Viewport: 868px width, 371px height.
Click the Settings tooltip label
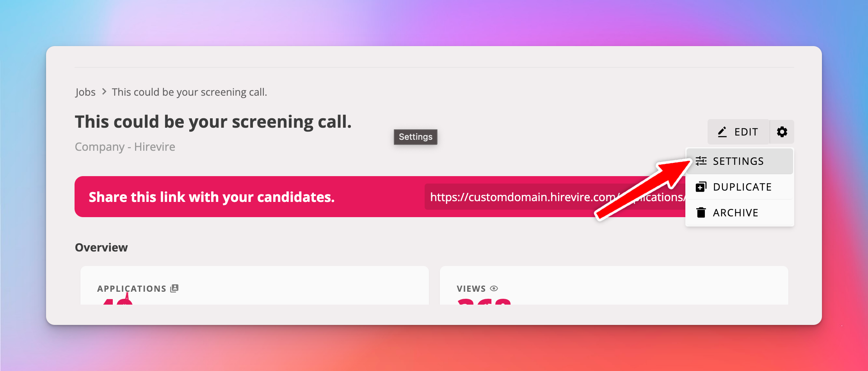[415, 137]
